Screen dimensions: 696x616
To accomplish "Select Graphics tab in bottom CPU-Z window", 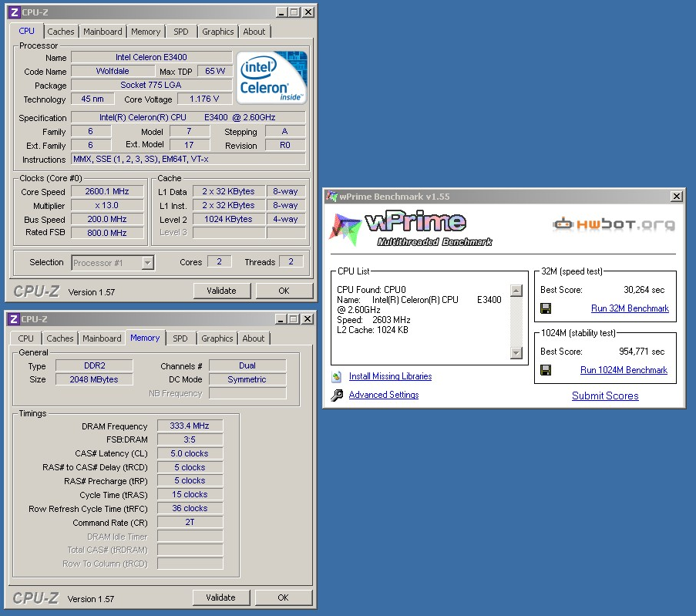I will pyautogui.click(x=217, y=338).
